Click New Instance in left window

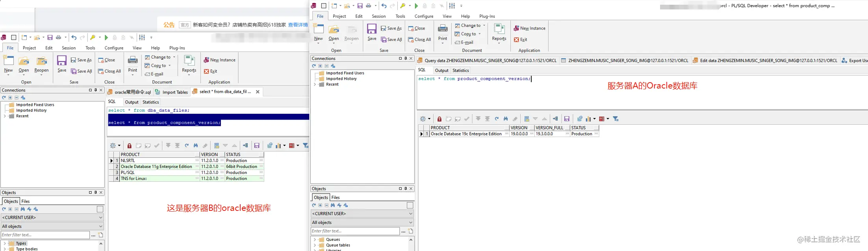(219, 60)
